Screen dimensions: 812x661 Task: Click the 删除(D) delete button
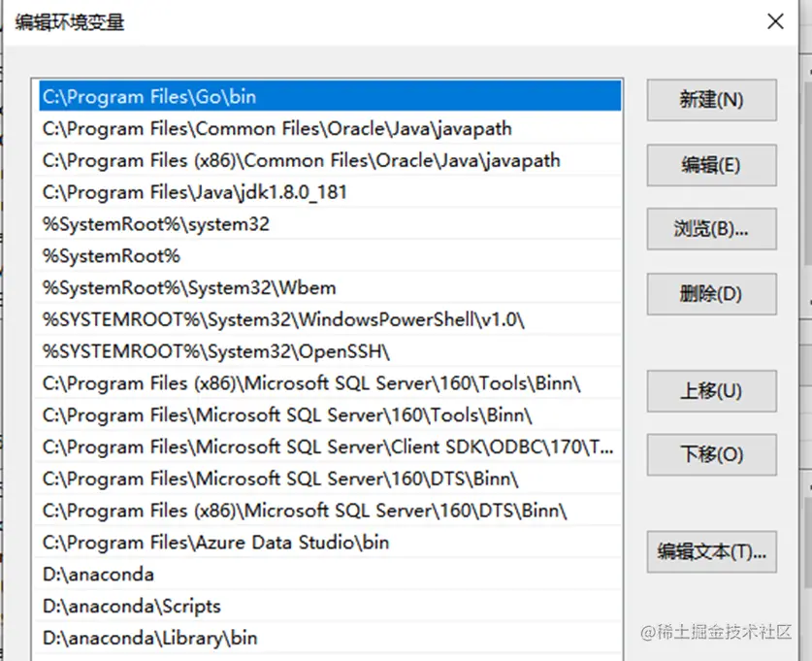click(x=711, y=294)
